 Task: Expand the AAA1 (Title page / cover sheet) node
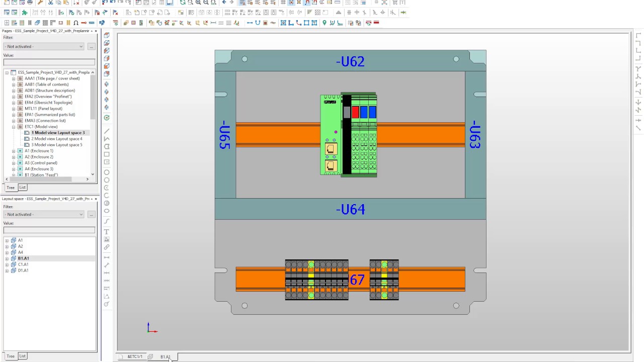pos(14,78)
